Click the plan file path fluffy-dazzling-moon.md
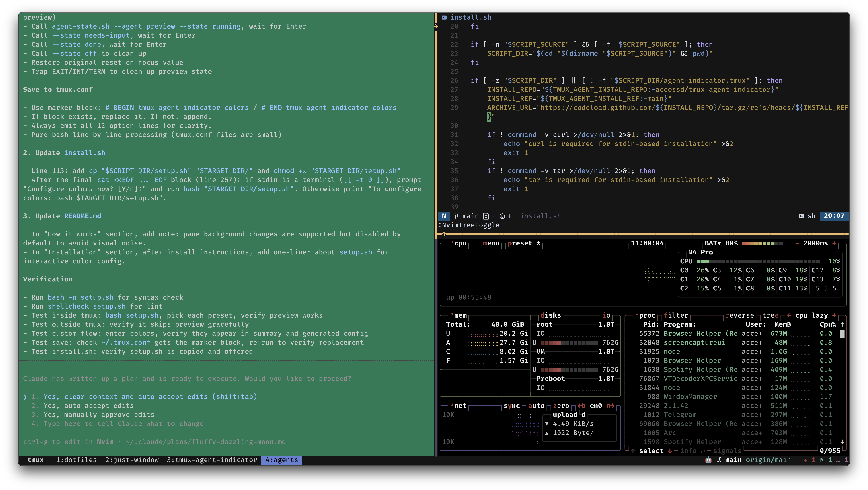The height and width of the screenshot is (490, 868). 206,442
